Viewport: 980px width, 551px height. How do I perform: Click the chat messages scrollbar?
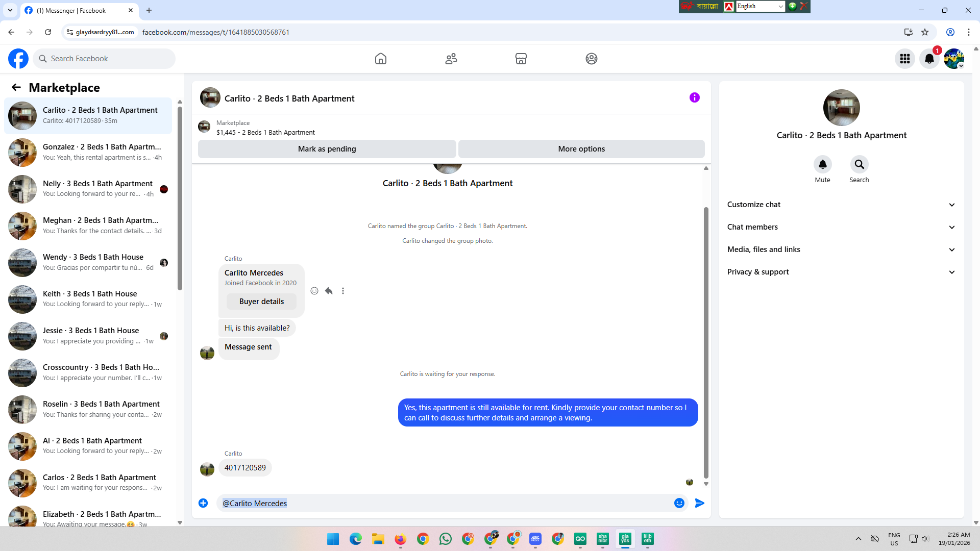pyautogui.click(x=706, y=342)
